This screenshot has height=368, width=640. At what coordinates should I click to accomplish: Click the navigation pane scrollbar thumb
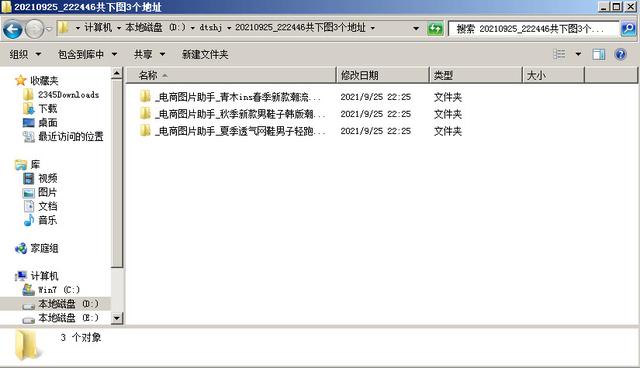pos(117,173)
